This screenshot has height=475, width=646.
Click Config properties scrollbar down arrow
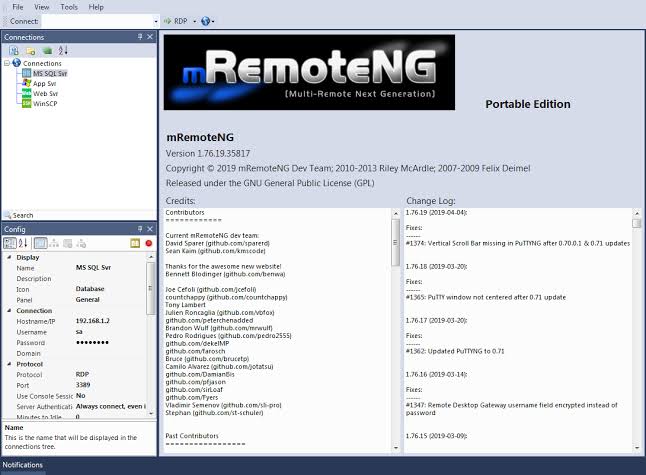click(x=151, y=413)
